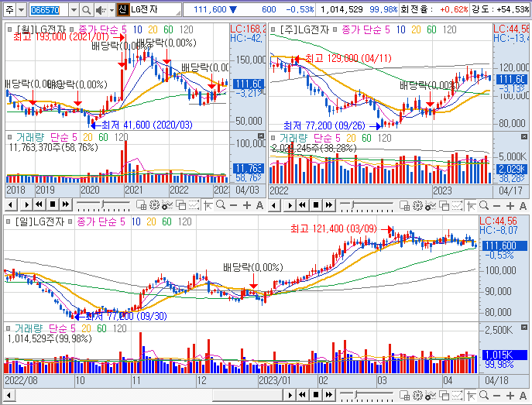
Task: Click stop button in monthly chart toolbar
Action: point(52,204)
